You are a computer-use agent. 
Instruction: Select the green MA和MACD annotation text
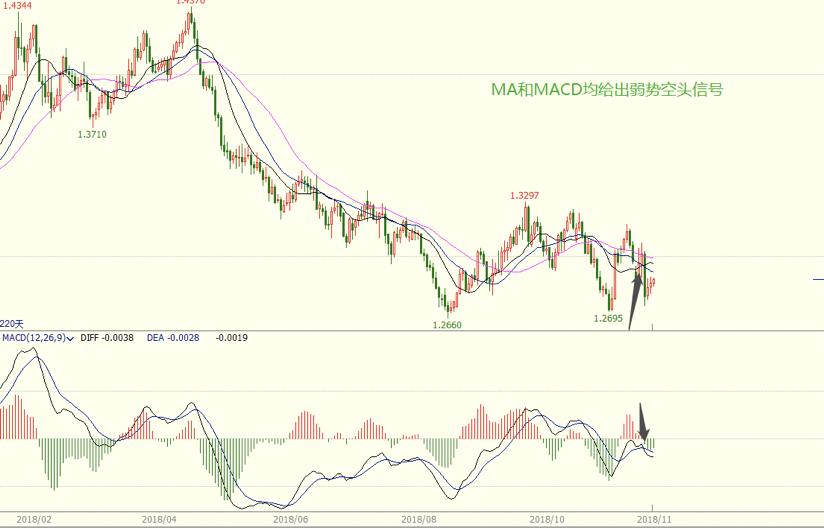607,89
